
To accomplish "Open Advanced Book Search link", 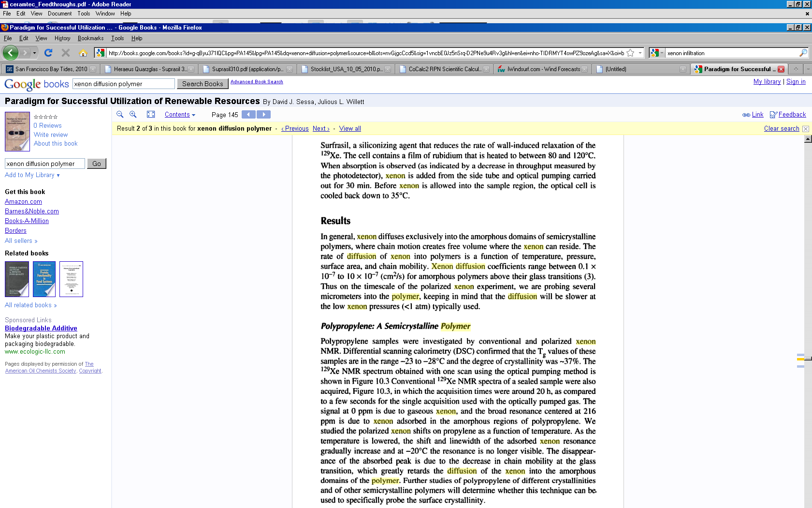I will (x=257, y=82).
